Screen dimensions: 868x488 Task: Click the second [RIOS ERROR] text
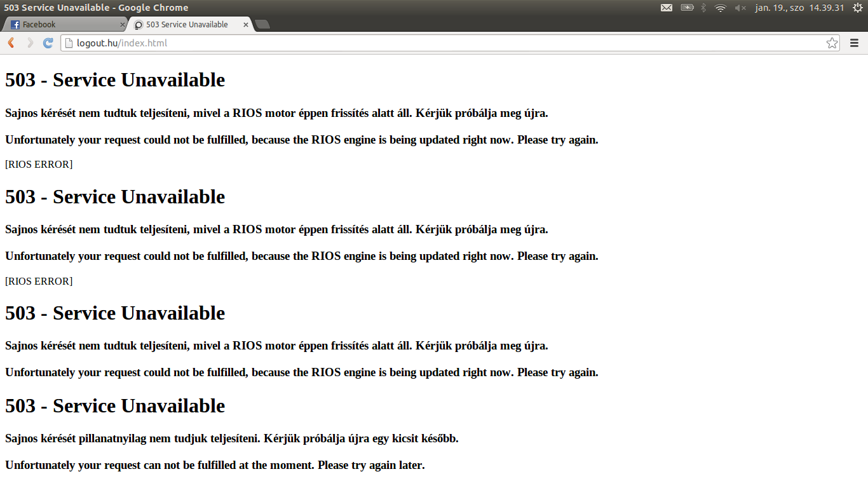click(39, 281)
